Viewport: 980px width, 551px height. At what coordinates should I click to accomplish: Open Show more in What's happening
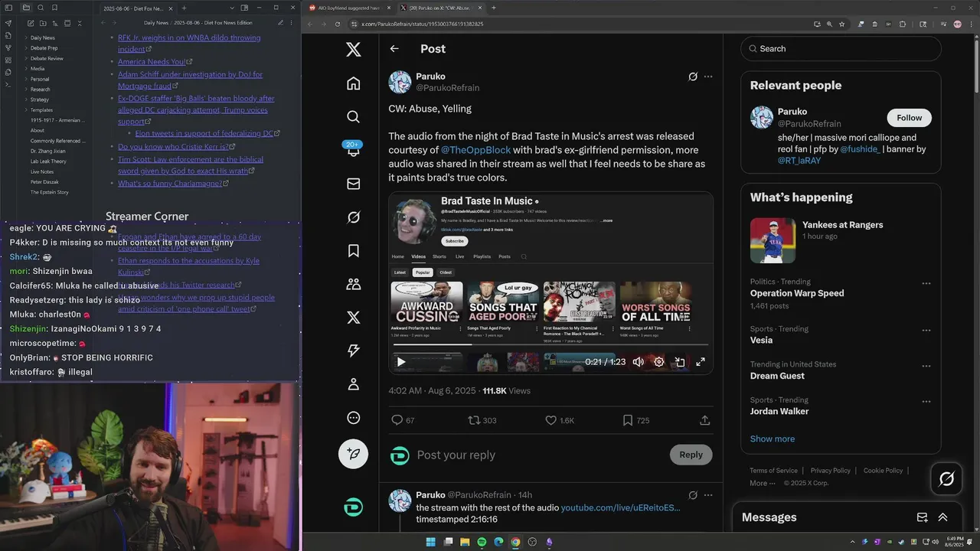(773, 439)
